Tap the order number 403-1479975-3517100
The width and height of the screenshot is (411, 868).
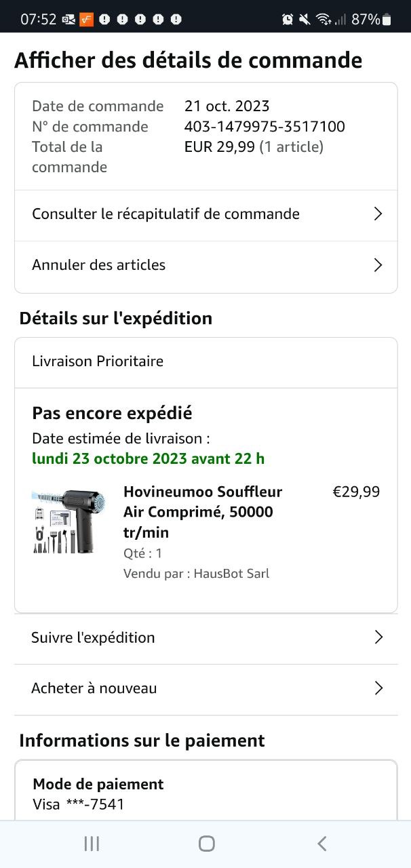(265, 126)
